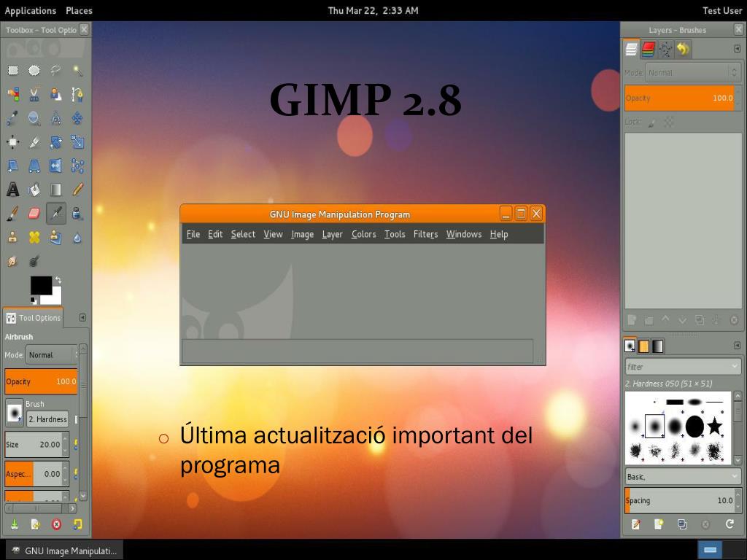Select the star brush thumbnail

tap(715, 426)
